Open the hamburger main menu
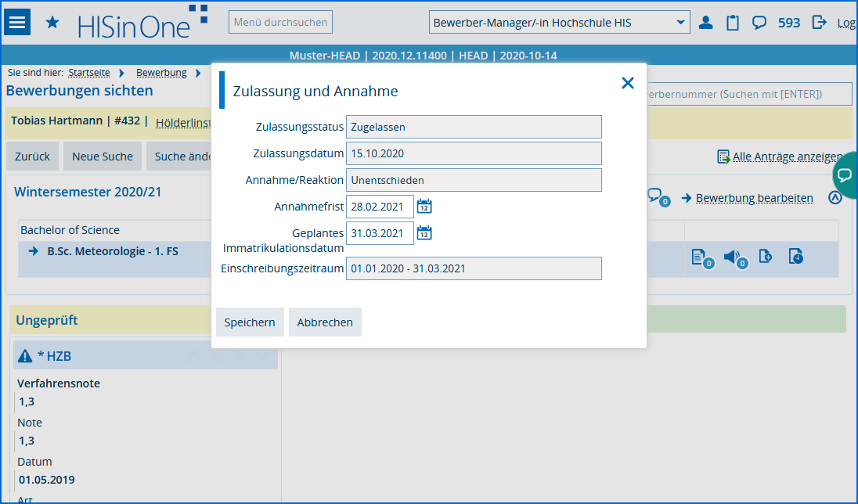This screenshot has width=858, height=504. pos(17,22)
